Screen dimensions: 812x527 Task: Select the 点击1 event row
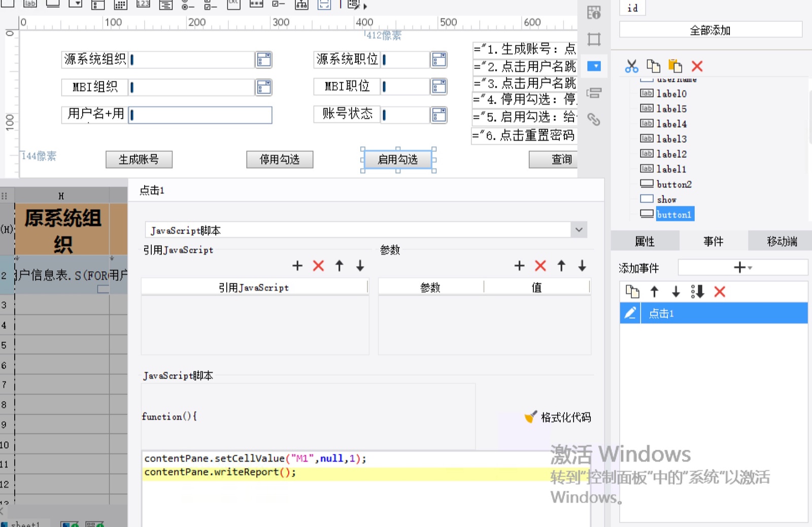point(714,313)
